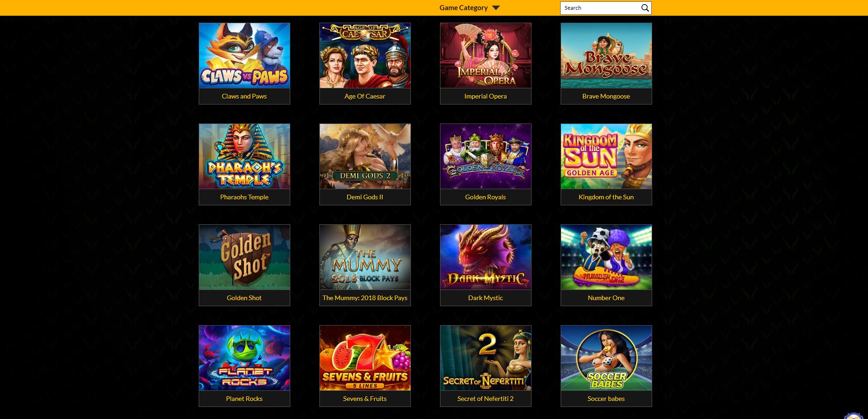The height and width of the screenshot is (419, 868).
Task: Open the Number One soccer game image
Action: (x=606, y=257)
